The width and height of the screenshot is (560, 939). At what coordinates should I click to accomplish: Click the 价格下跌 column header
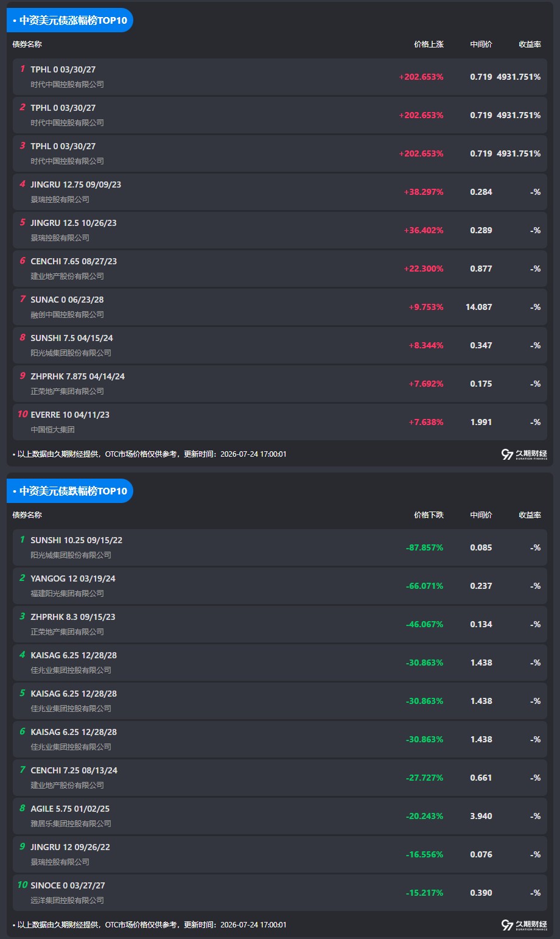429,515
